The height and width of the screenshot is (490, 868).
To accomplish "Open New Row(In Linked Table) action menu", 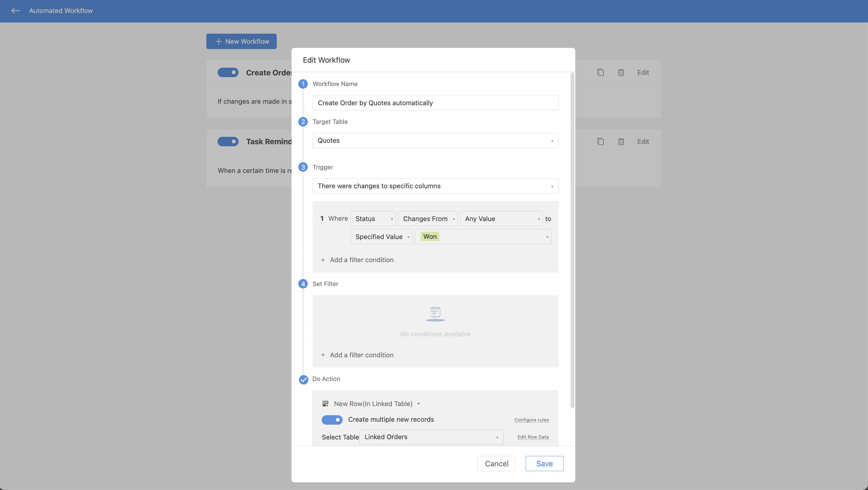I will click(376, 404).
